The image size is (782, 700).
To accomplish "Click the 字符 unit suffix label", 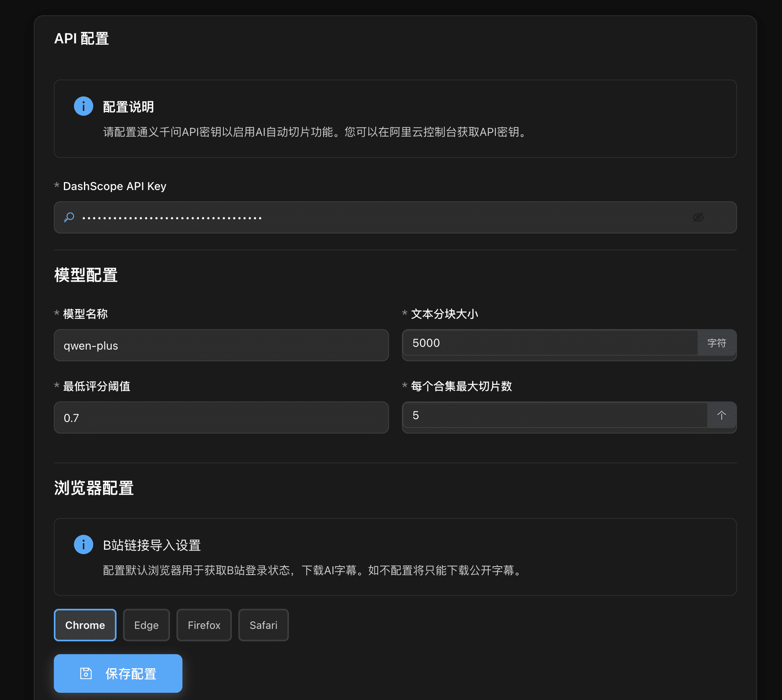I will pyautogui.click(x=716, y=343).
